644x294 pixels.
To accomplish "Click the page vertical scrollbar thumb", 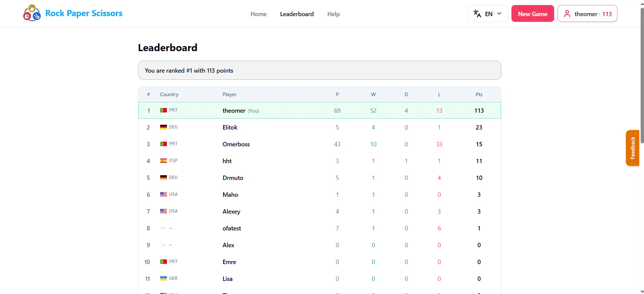I will (642, 76).
